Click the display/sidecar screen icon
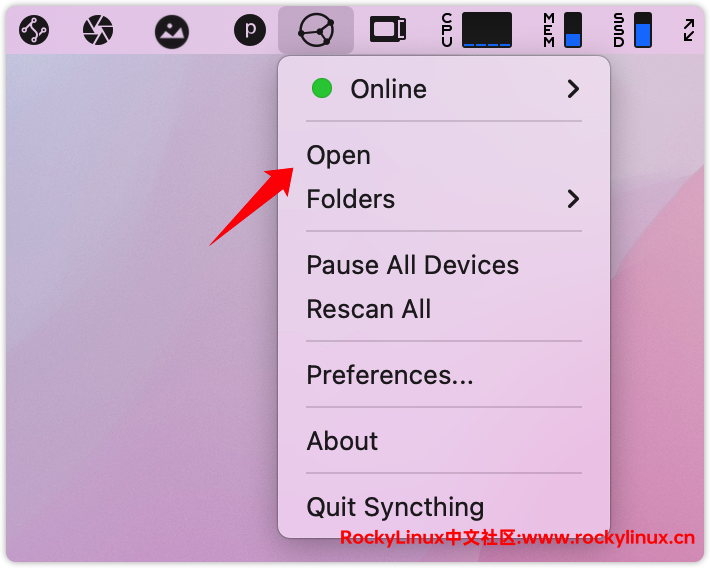The height and width of the screenshot is (568, 710). click(388, 29)
